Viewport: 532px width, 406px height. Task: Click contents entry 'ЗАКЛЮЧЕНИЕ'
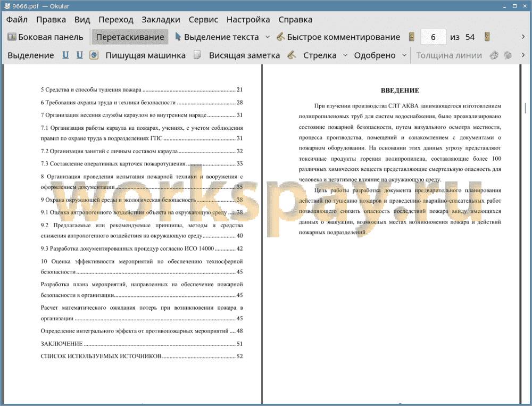pyautogui.click(x=142, y=344)
